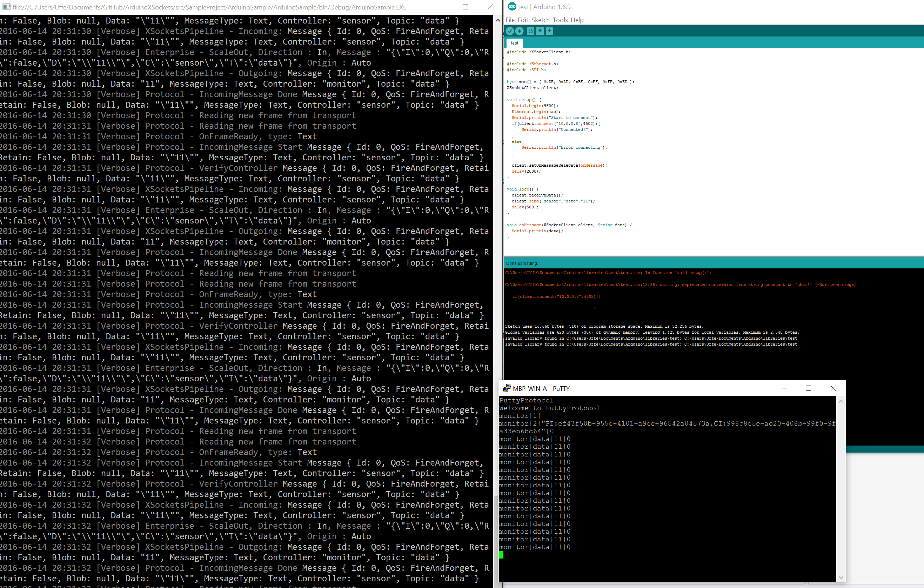
Task: Click the Arduino logo in title bar
Action: click(512, 7)
